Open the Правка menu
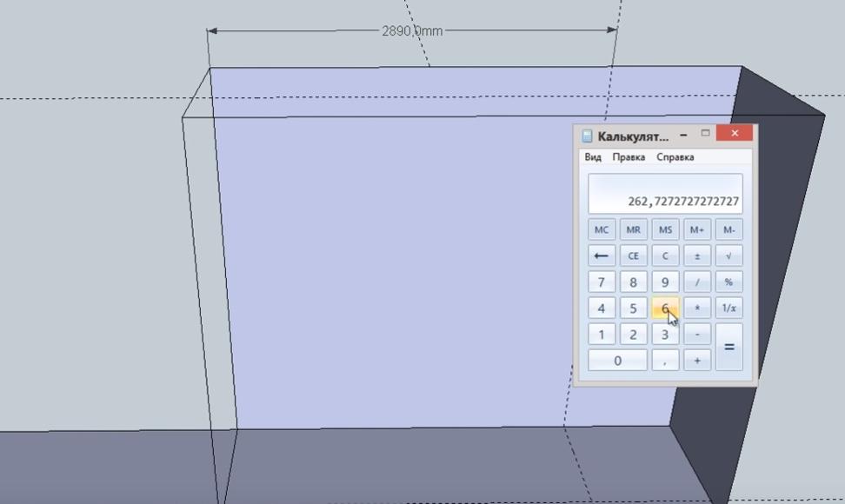Screen dimensions: 845x504 (x=629, y=157)
